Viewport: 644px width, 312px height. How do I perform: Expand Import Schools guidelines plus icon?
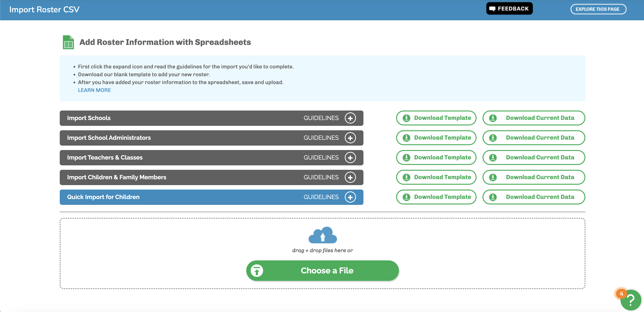coord(350,118)
